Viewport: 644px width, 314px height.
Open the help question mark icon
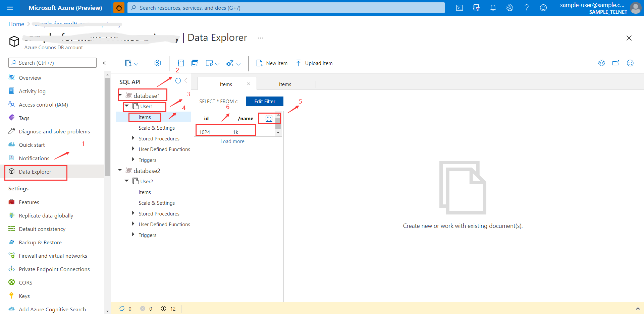[527, 8]
